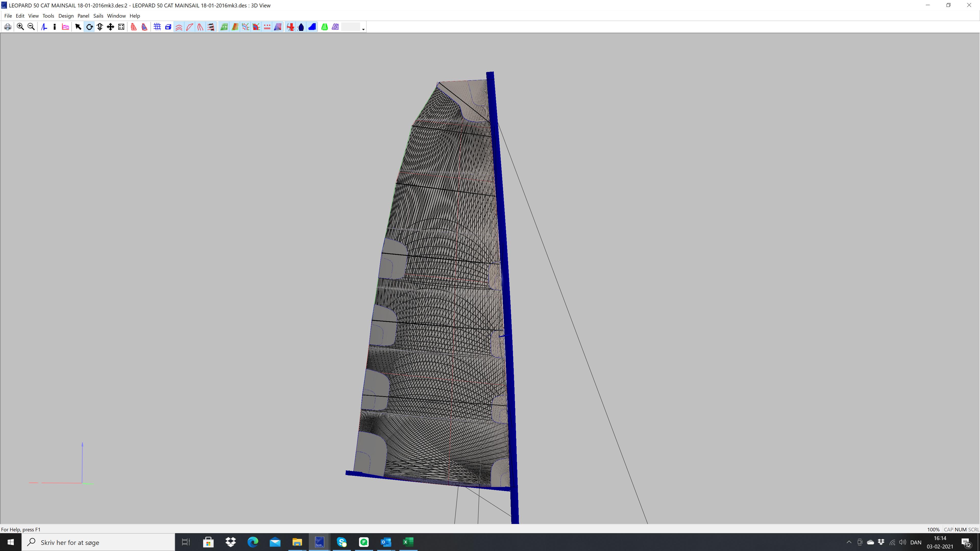Toggle the purple shaded sail surface icon

[x=278, y=27]
